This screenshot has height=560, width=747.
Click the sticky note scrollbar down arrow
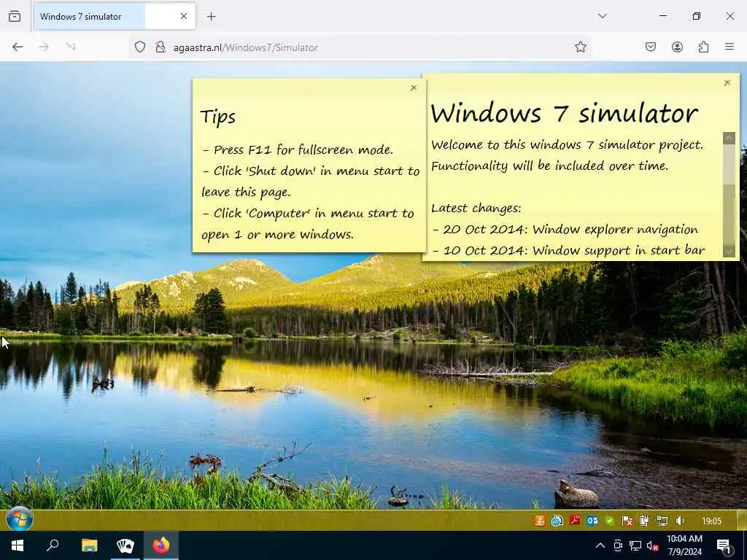point(729,251)
